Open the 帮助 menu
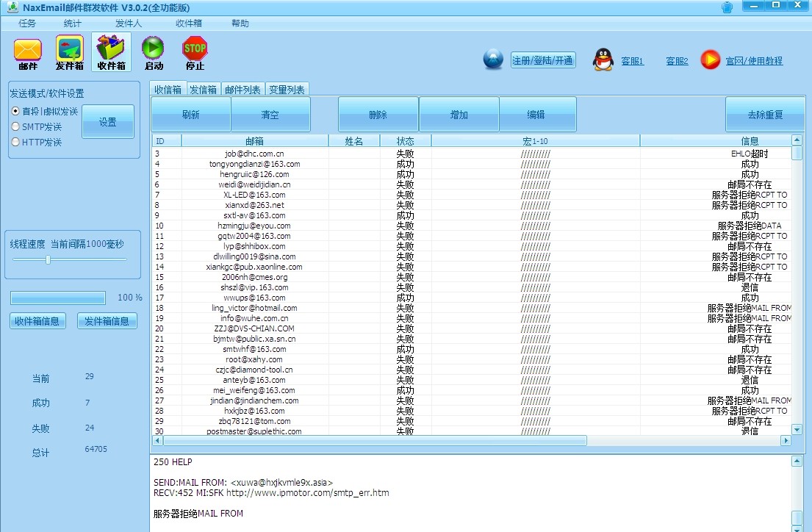 (240, 24)
